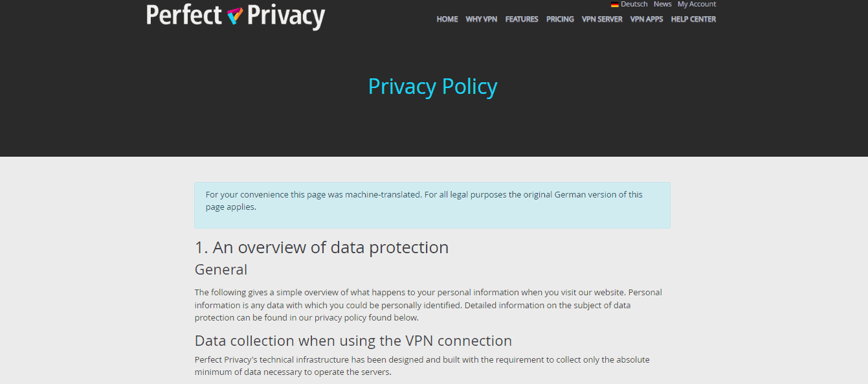Open the WHY VPN section
The width and height of the screenshot is (868, 384).
tap(481, 19)
